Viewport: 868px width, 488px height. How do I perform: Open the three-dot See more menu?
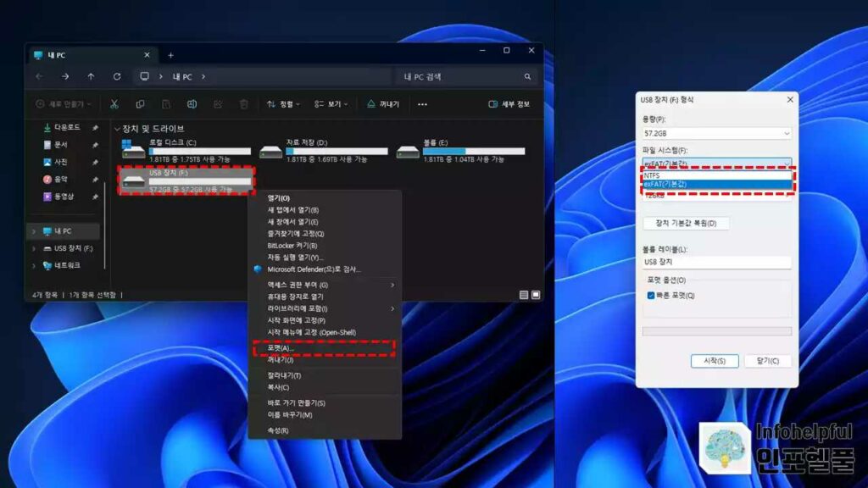pos(422,104)
